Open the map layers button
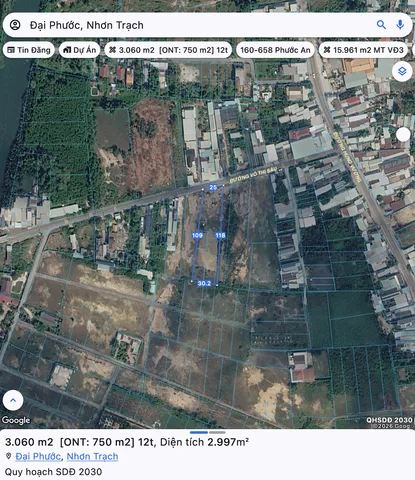This screenshot has height=480, width=415. (402, 71)
